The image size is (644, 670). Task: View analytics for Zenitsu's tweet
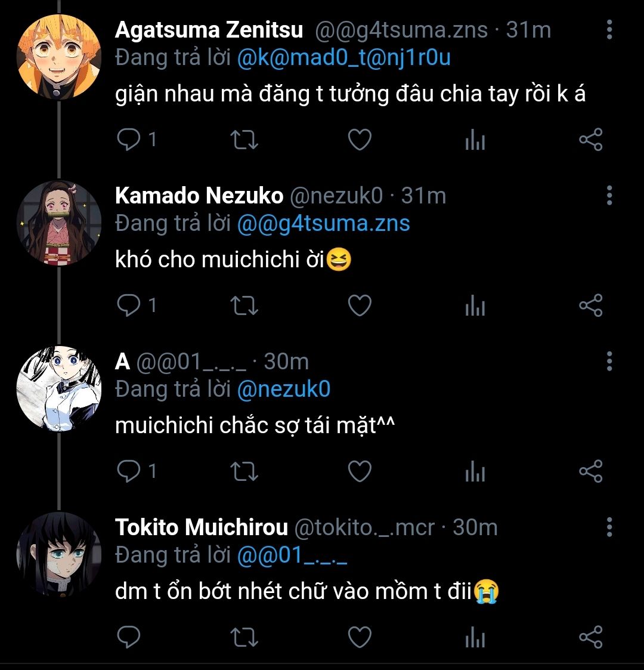point(475,141)
